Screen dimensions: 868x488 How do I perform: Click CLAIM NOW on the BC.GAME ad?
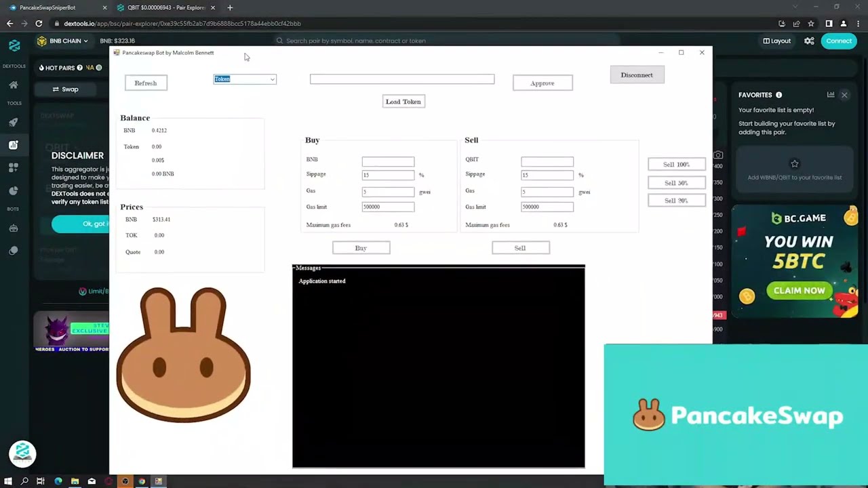[x=800, y=291]
